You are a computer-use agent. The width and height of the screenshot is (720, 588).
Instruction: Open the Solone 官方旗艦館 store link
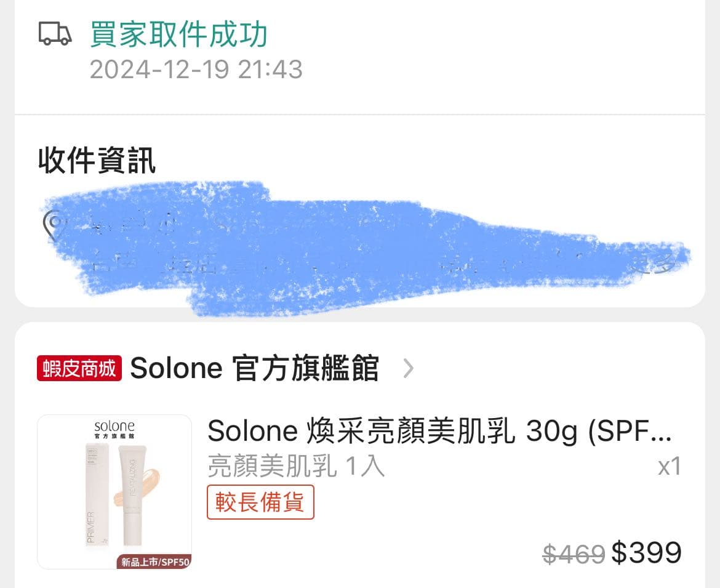[x=254, y=368]
